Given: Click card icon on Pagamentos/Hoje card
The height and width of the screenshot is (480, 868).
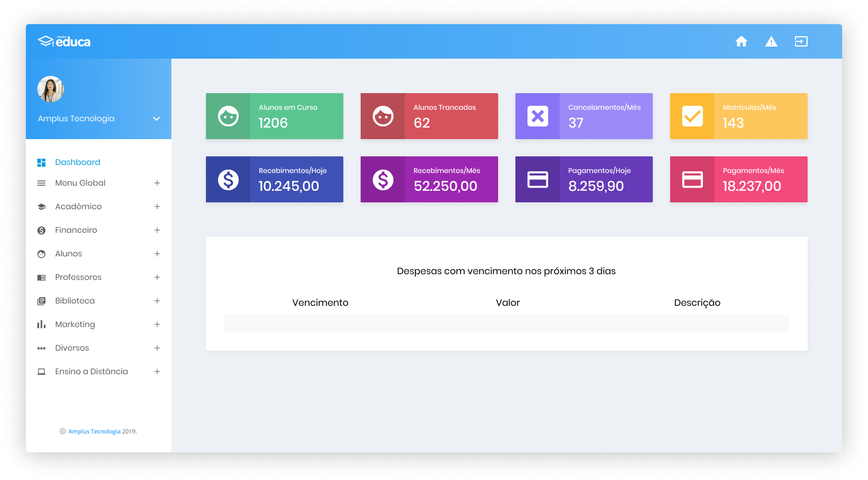Looking at the screenshot, I should point(538,179).
